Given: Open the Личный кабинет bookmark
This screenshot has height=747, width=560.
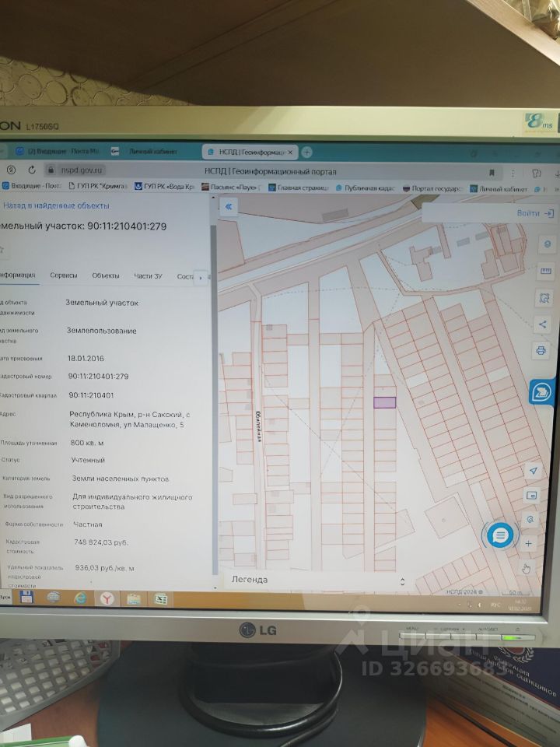Looking at the screenshot, I should point(499,190).
